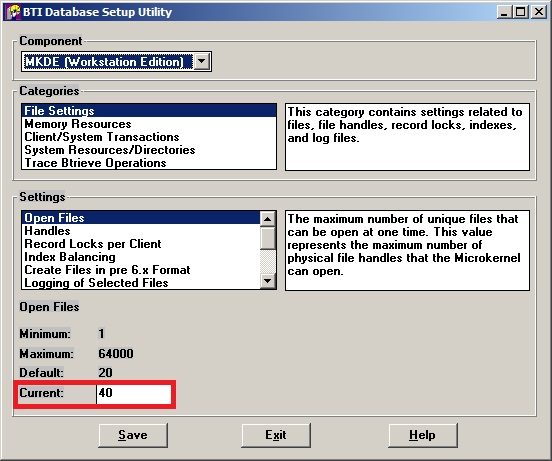
Task: Open the Component dropdown arrow
Action: [x=202, y=62]
